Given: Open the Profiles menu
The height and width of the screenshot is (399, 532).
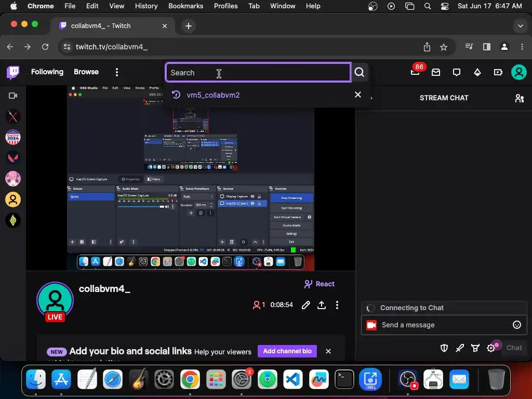Looking at the screenshot, I should click(225, 6).
